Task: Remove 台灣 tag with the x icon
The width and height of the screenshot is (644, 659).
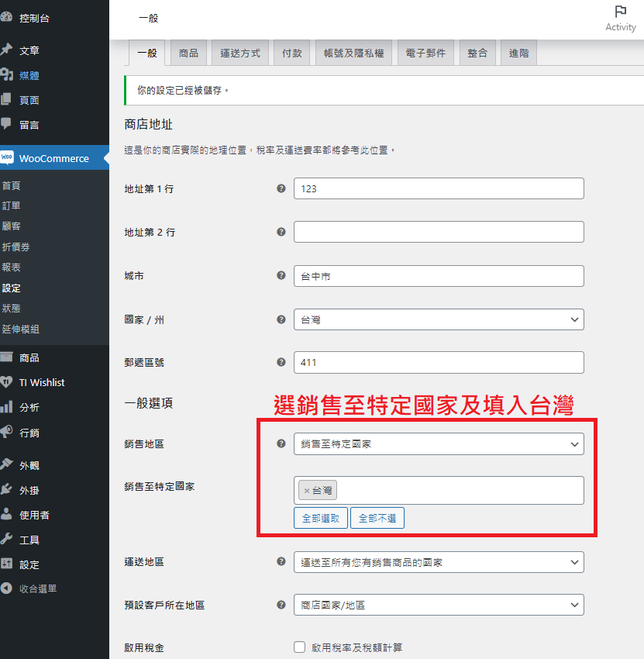Action: pyautogui.click(x=307, y=490)
